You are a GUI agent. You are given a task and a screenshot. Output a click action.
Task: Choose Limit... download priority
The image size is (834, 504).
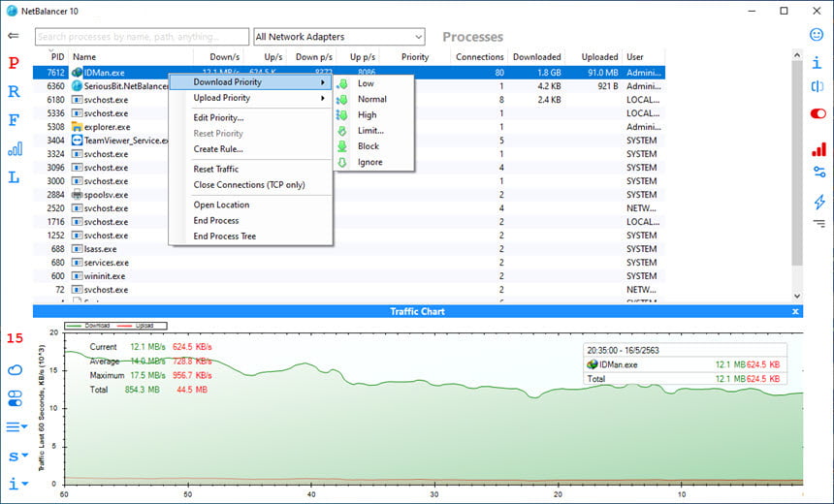pyautogui.click(x=374, y=130)
